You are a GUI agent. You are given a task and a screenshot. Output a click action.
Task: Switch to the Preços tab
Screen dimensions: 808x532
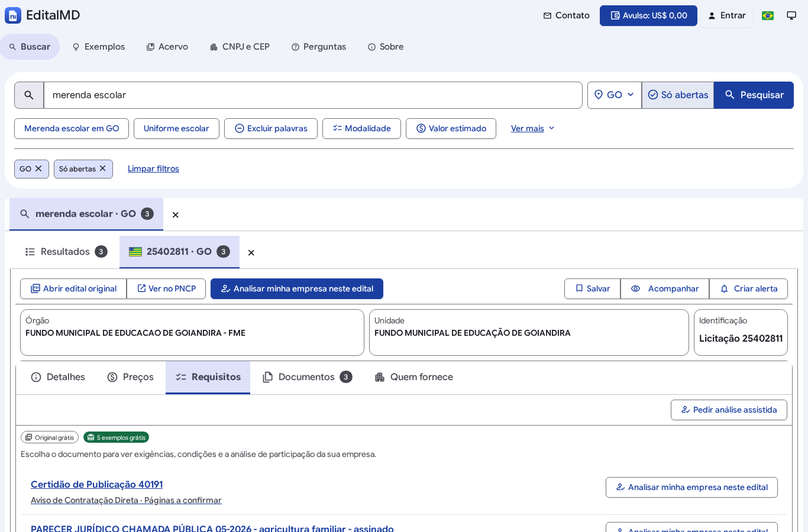(130, 377)
